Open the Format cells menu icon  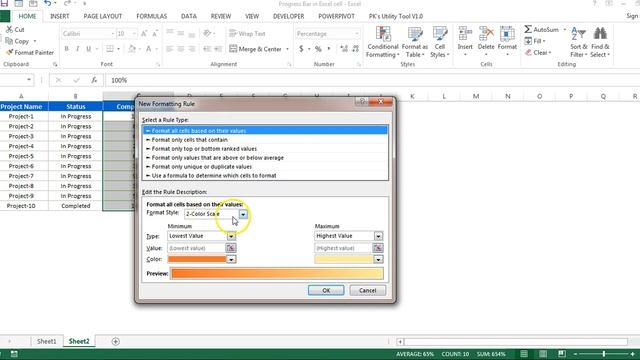pos(507,34)
